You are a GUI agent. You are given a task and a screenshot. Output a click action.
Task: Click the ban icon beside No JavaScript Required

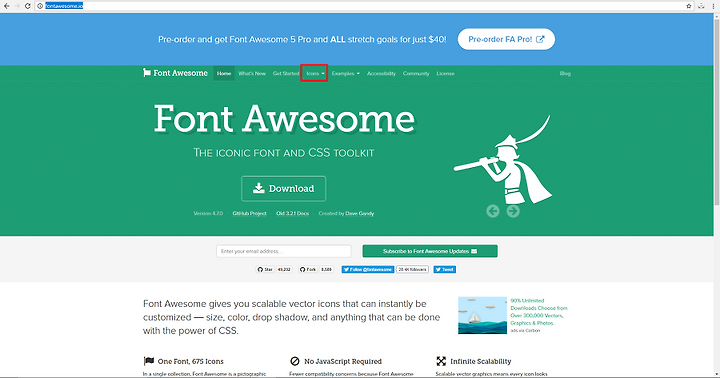pyautogui.click(x=295, y=361)
